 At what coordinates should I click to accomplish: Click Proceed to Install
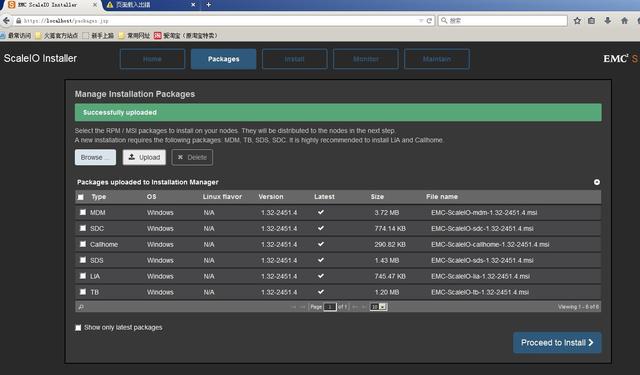tap(557, 343)
